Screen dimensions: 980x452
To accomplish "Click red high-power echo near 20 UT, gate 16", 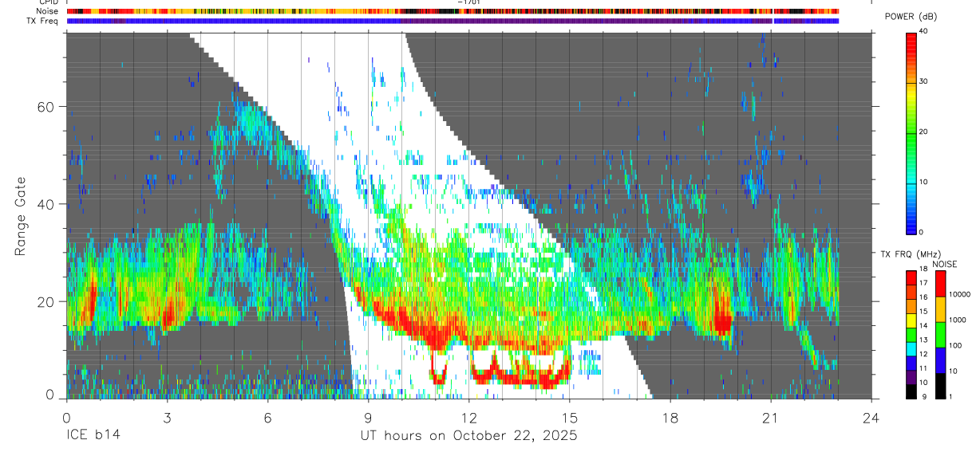I will (x=722, y=320).
